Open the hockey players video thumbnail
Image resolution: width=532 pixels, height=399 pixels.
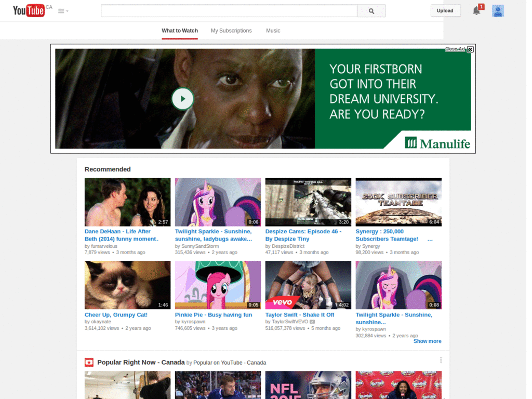pyautogui.click(x=218, y=385)
